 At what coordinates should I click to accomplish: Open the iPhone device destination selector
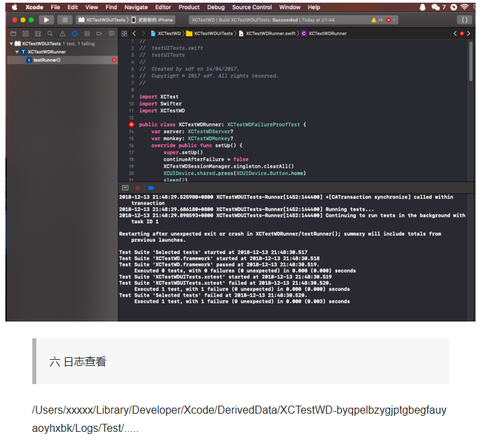click(152, 20)
